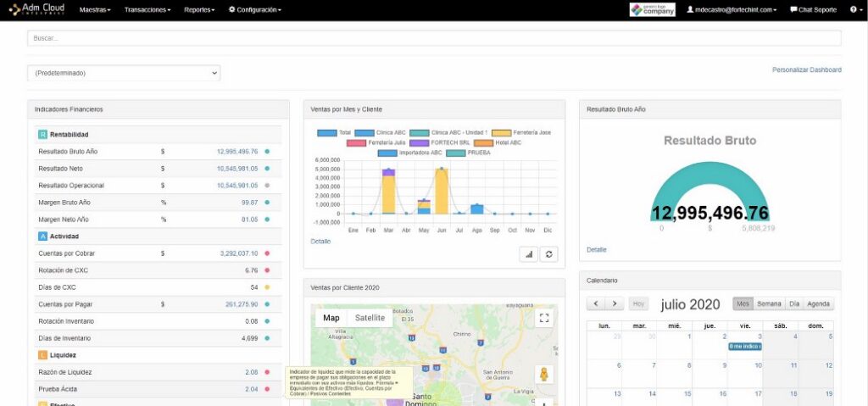Toggle fullscreen view on the map
Viewport: 868px width, 406px height.
(x=544, y=318)
